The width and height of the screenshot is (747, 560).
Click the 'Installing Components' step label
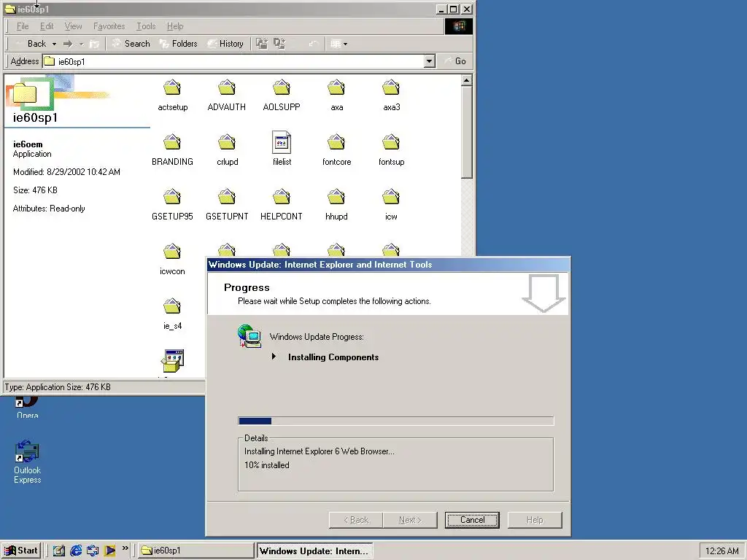point(333,357)
